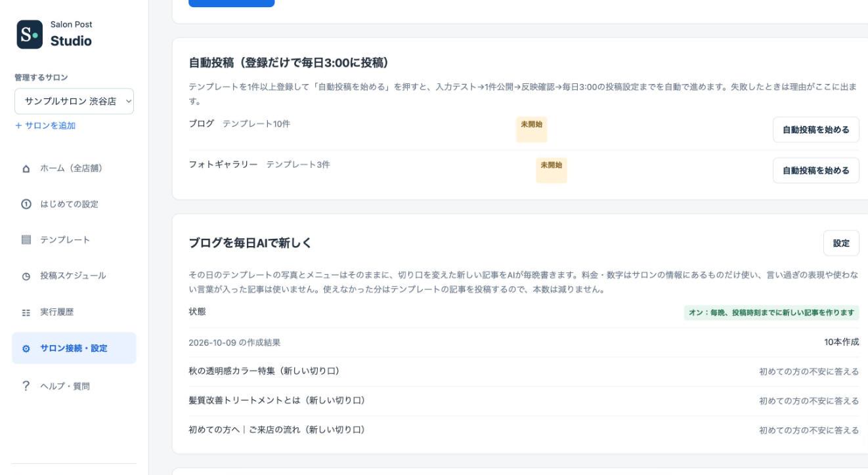Select the 初めての方へ｜ご来店の流れ article row
This screenshot has height=475, width=868.
pos(524,430)
